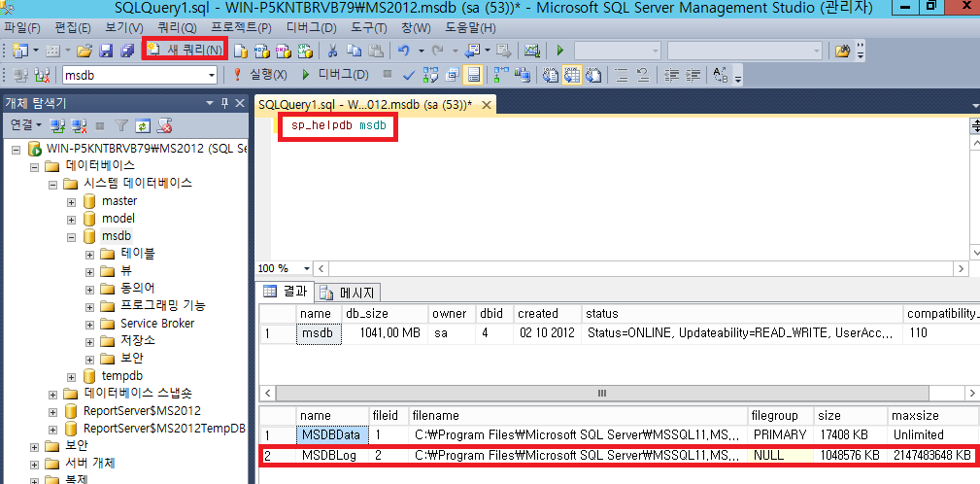Open the Activity Monitor icon
Screen dimensions: 980x484
click(532, 50)
